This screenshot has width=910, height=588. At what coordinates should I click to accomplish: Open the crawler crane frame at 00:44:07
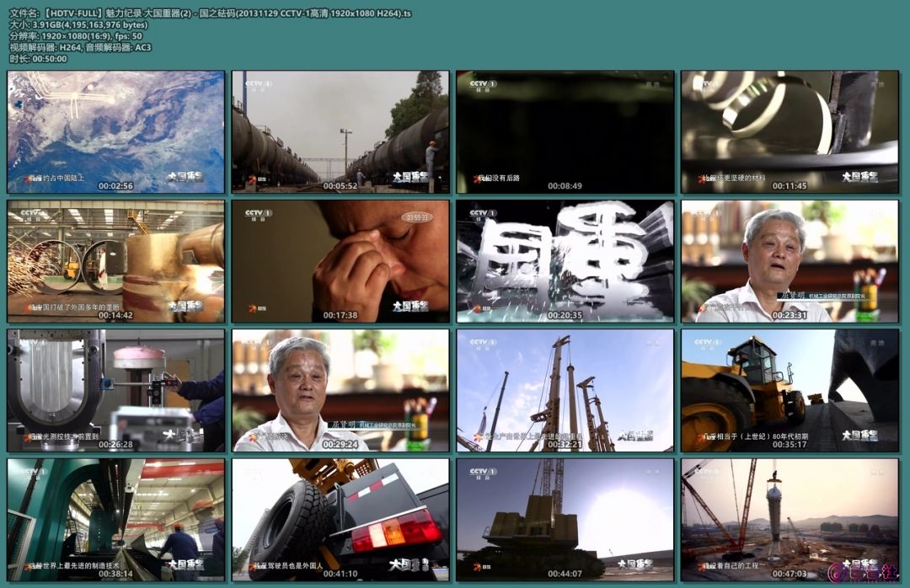click(x=565, y=520)
